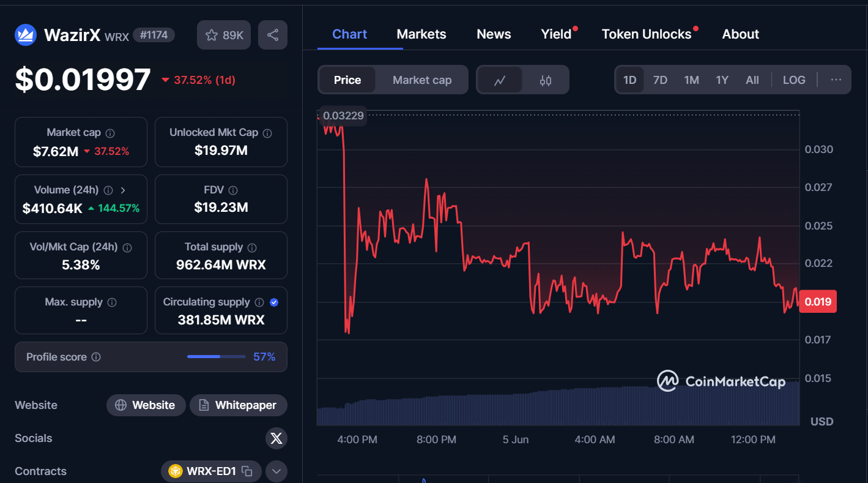Click the $19.97M unlocked cap value
The height and width of the screenshot is (483, 868).
click(221, 150)
